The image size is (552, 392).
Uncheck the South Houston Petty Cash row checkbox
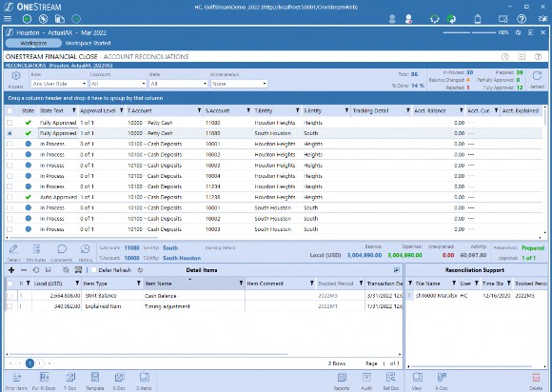(x=10, y=133)
